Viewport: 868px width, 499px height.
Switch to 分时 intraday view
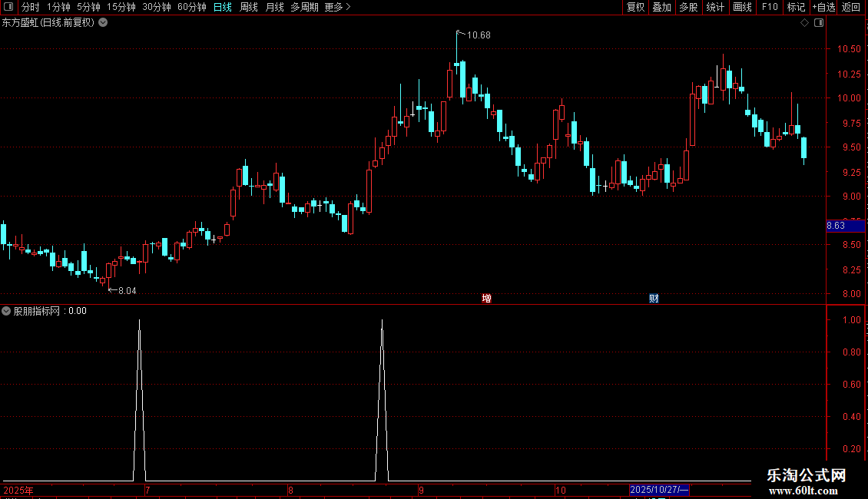click(x=31, y=7)
